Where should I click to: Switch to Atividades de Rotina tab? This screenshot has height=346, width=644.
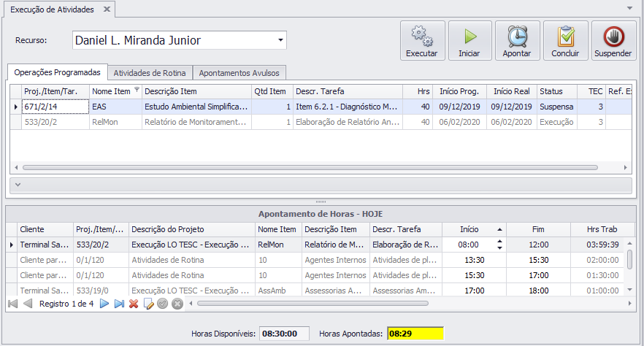(x=150, y=73)
